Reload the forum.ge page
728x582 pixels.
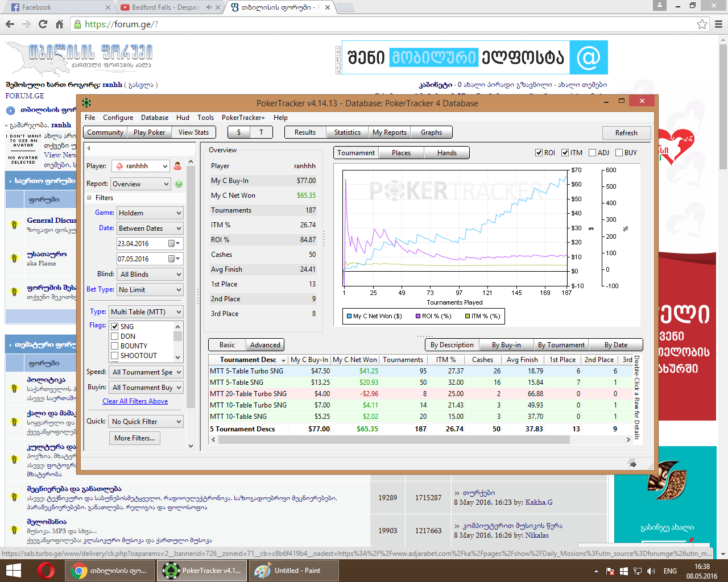pyautogui.click(x=43, y=24)
